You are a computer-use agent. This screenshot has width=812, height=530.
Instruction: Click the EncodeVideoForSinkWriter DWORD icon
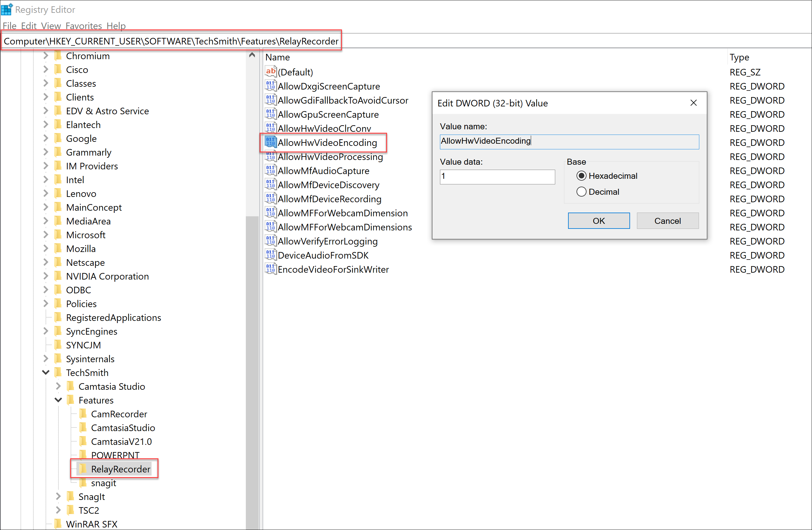point(271,269)
